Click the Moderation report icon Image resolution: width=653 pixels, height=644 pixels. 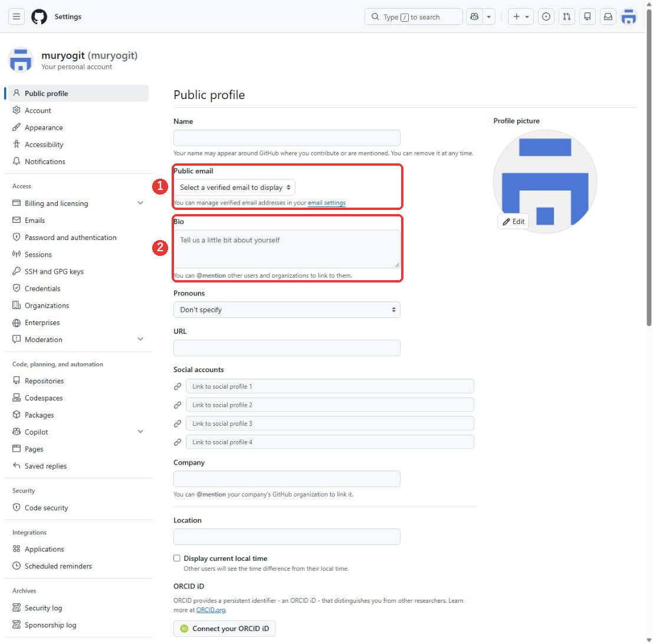[17, 339]
